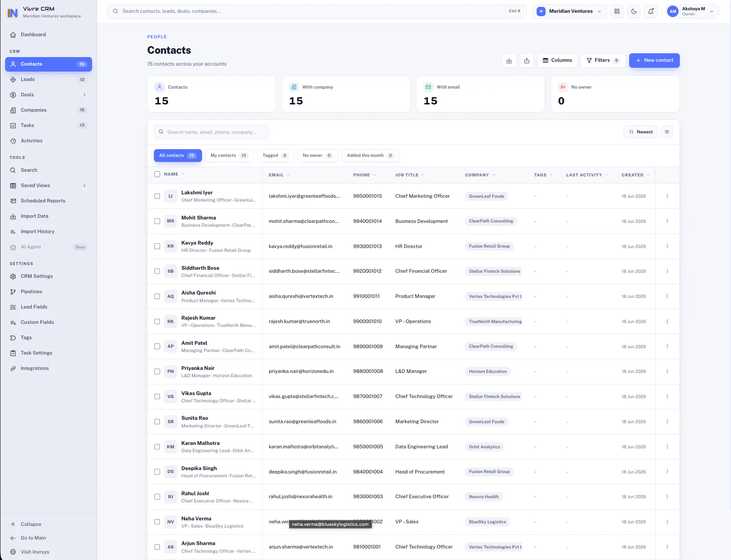The height and width of the screenshot is (560, 731).
Task: Open the Newest sort dropdown
Action: (x=641, y=132)
